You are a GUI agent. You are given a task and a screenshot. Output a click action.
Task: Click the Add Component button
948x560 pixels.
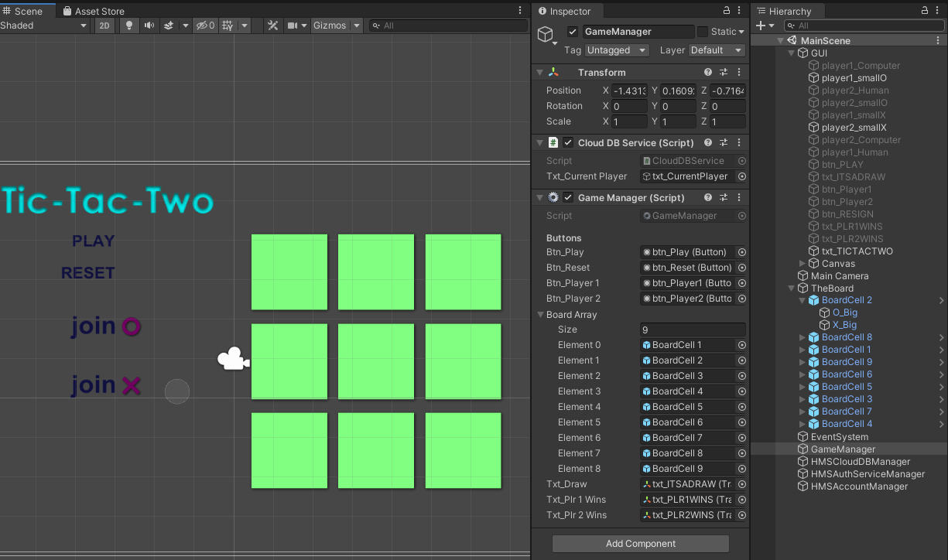pos(640,543)
